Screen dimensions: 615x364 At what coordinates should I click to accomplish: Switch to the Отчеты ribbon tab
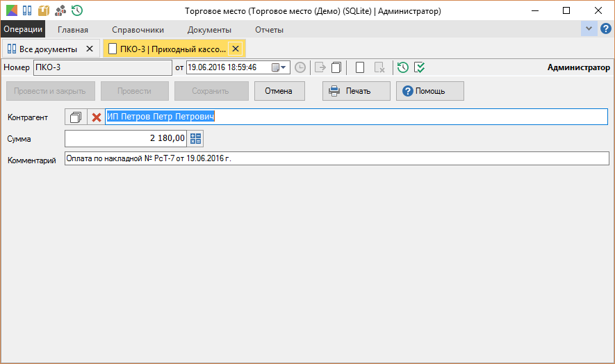click(269, 30)
